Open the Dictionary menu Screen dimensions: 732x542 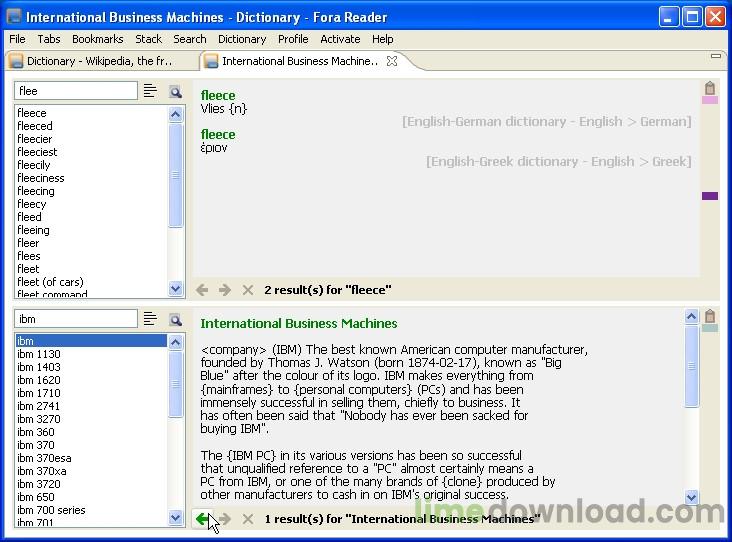pos(242,39)
